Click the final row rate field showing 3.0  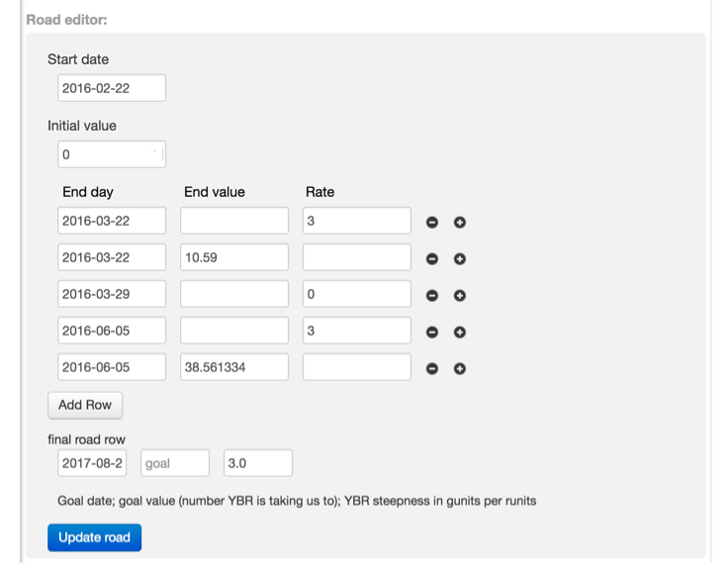click(x=257, y=463)
